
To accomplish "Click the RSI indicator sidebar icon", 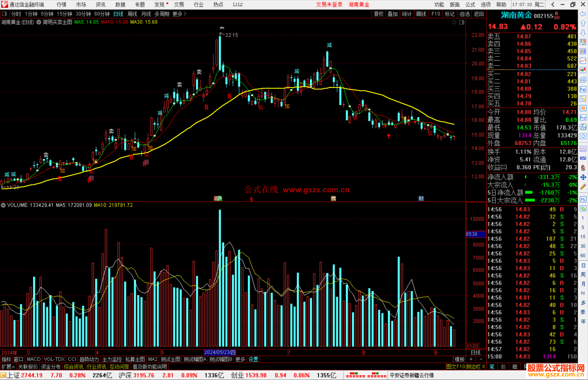I will point(583,158).
